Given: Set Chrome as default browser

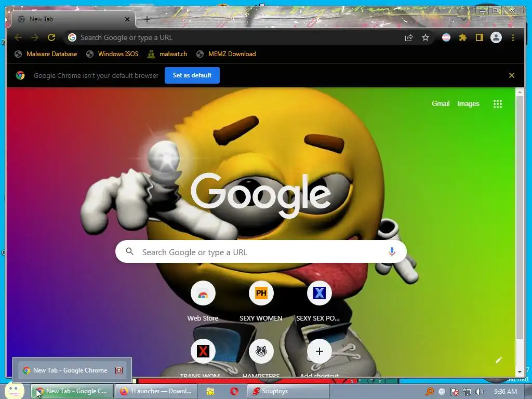Looking at the screenshot, I should [192, 75].
